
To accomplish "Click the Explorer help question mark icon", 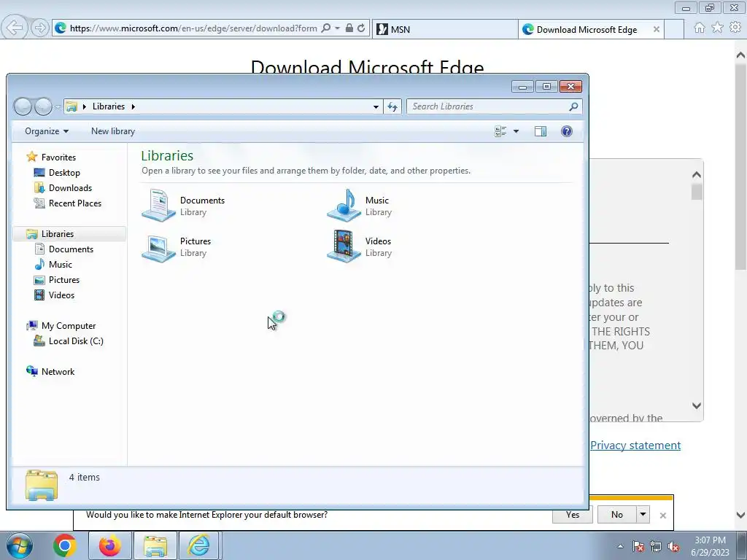I will [x=566, y=131].
